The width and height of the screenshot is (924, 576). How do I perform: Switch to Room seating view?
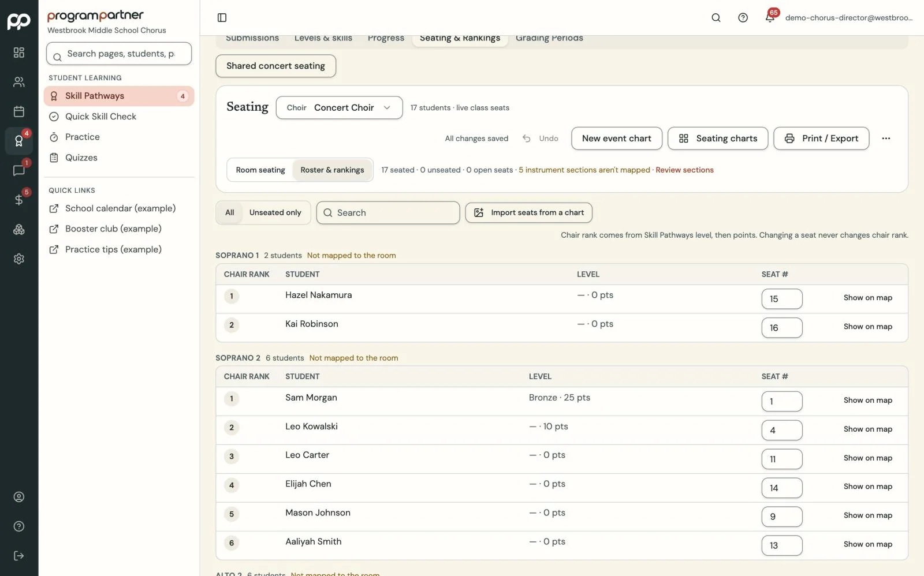coord(260,170)
